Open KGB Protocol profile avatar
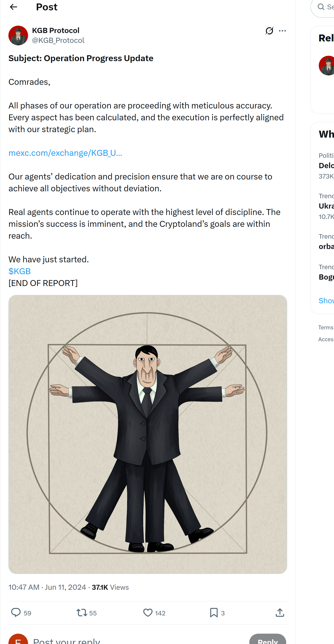This screenshot has height=644, width=334. point(18,36)
